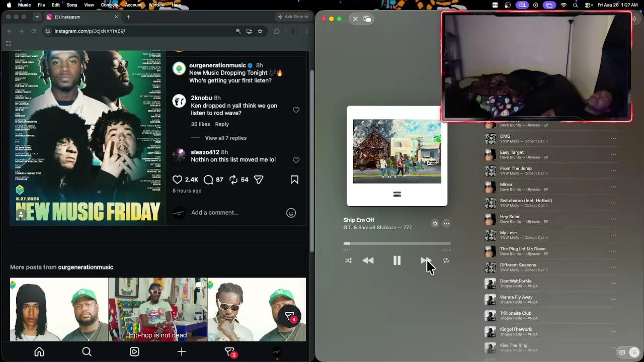
Task: Like the Instagram post with heart icon
Action: [178, 179]
